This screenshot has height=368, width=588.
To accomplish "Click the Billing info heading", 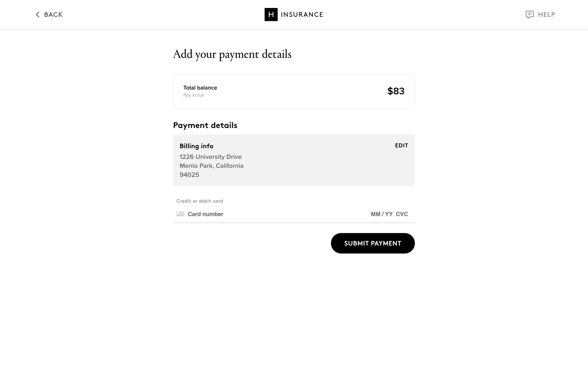I will pos(196,146).
